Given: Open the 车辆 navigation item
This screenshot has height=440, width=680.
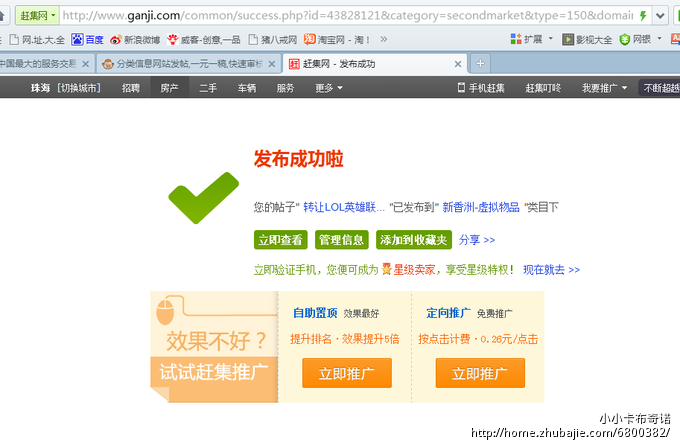Looking at the screenshot, I should [x=247, y=88].
